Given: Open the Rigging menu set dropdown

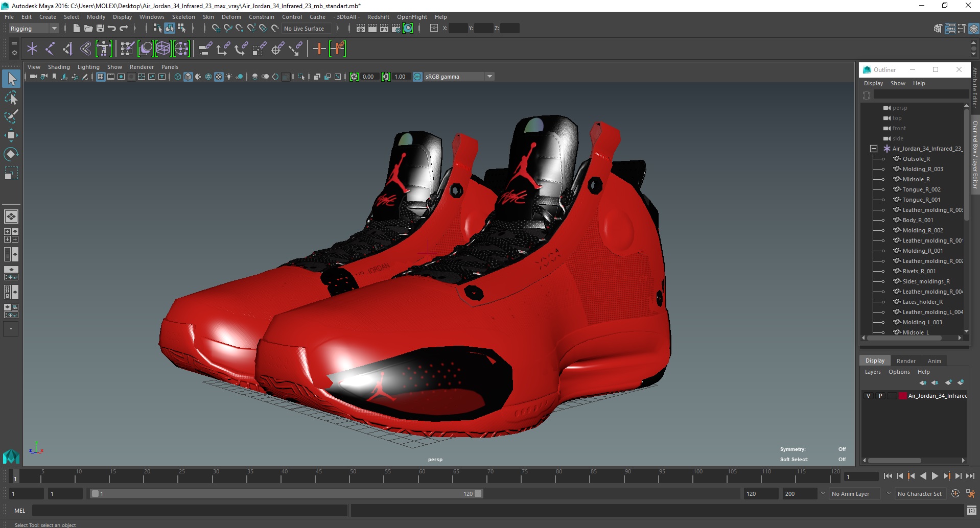Looking at the screenshot, I should pyautogui.click(x=34, y=29).
